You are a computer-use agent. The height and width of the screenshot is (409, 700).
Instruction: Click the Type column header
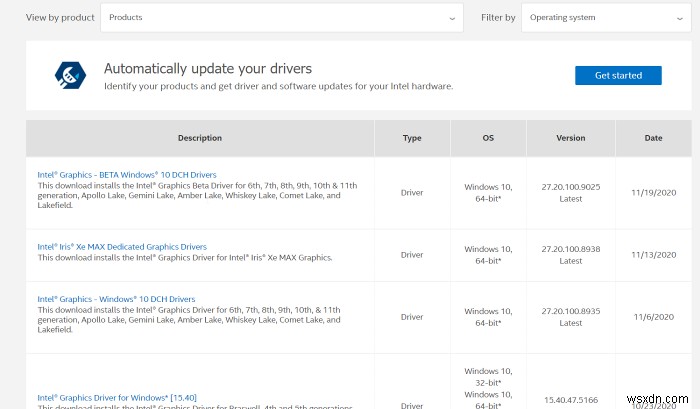pyautogui.click(x=412, y=138)
